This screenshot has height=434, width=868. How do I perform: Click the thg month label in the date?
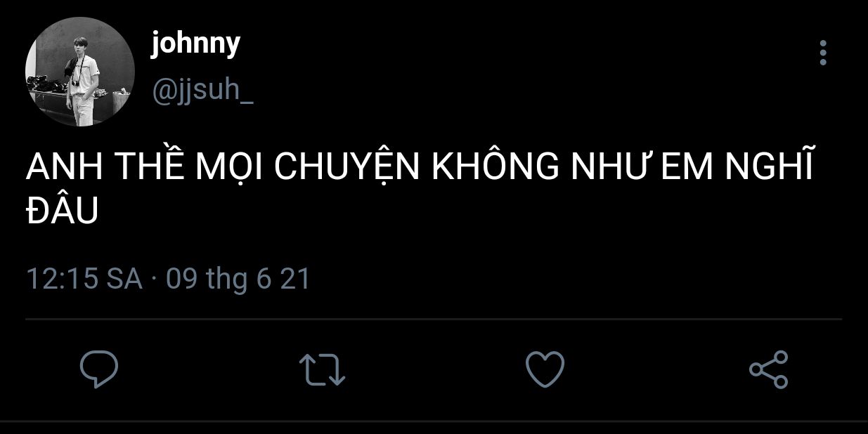coord(227,280)
